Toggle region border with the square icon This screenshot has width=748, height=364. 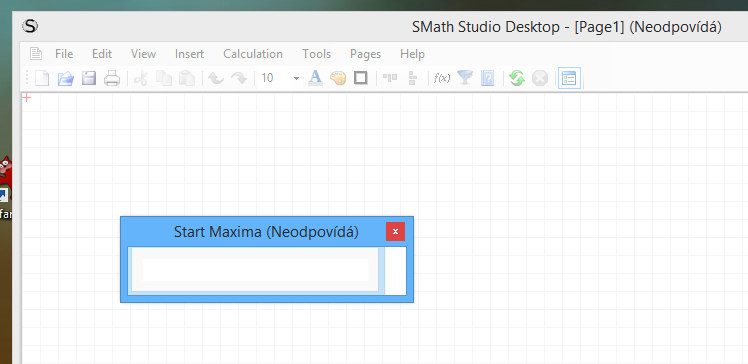361,78
